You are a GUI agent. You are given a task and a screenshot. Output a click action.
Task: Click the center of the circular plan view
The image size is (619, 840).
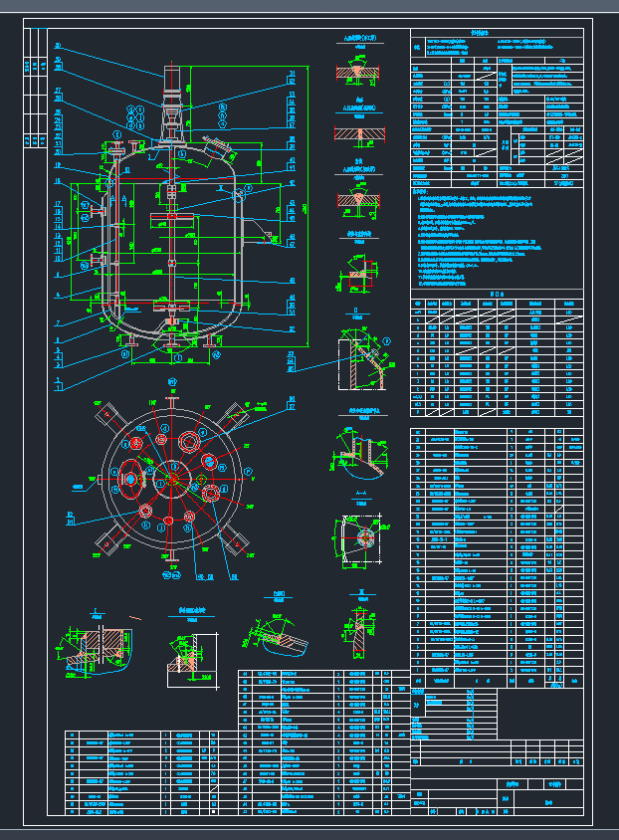[174, 476]
